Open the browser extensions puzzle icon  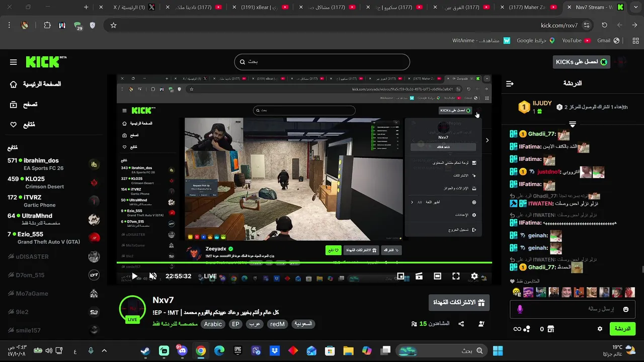click(47, 25)
